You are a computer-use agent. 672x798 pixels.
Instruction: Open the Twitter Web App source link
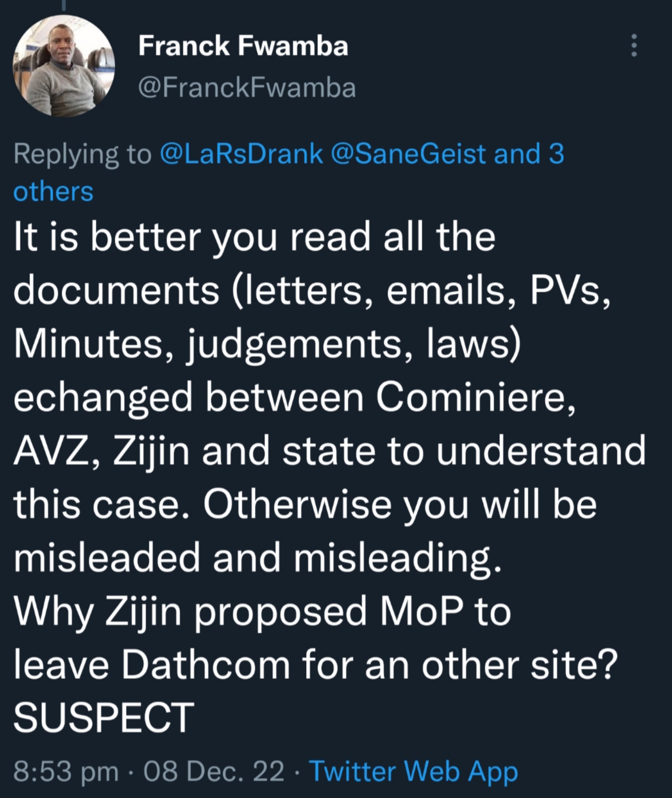[x=413, y=771]
